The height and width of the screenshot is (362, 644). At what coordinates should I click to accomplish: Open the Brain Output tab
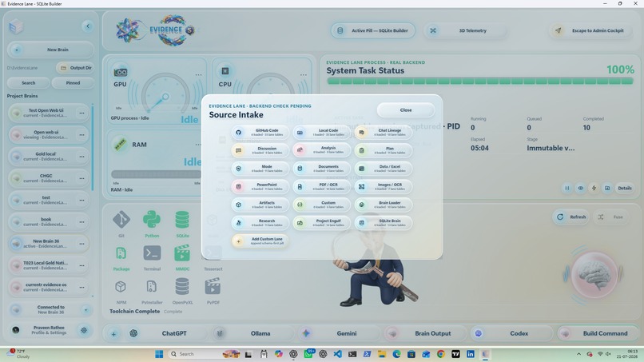pyautogui.click(x=425, y=334)
